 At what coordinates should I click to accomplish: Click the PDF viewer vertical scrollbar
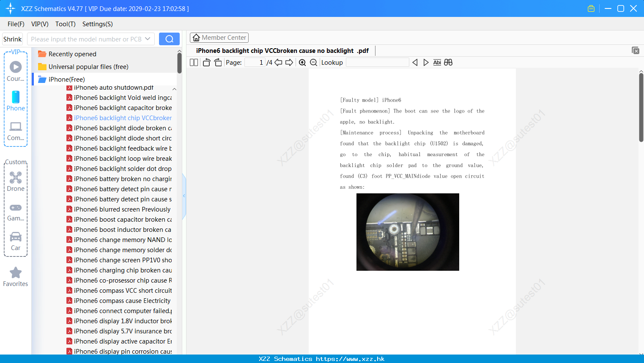coord(641,107)
